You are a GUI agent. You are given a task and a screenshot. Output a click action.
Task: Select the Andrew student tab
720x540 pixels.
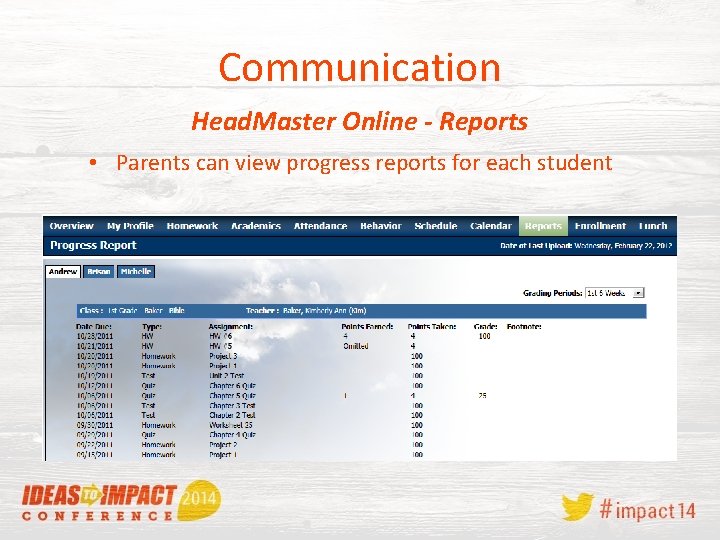pyautogui.click(x=63, y=272)
